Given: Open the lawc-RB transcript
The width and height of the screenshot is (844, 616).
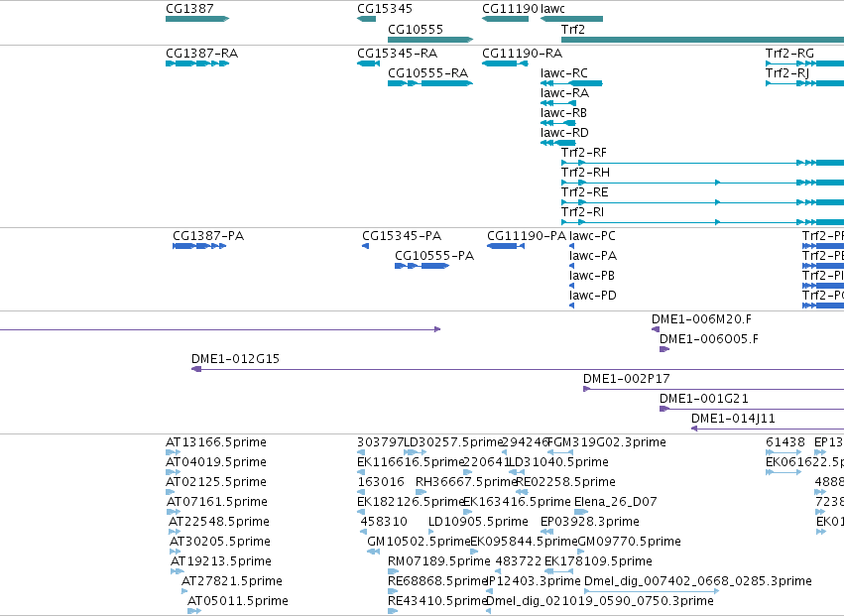Looking at the screenshot, I should coord(563,113).
